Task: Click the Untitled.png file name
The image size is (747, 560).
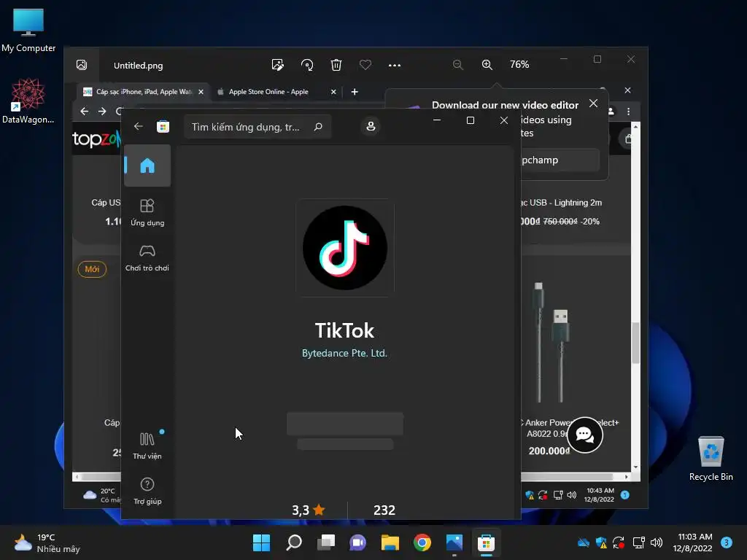Action: click(x=138, y=66)
